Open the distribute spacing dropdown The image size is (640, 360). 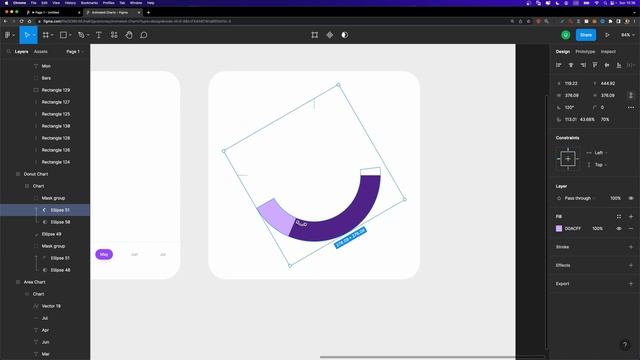[631, 65]
